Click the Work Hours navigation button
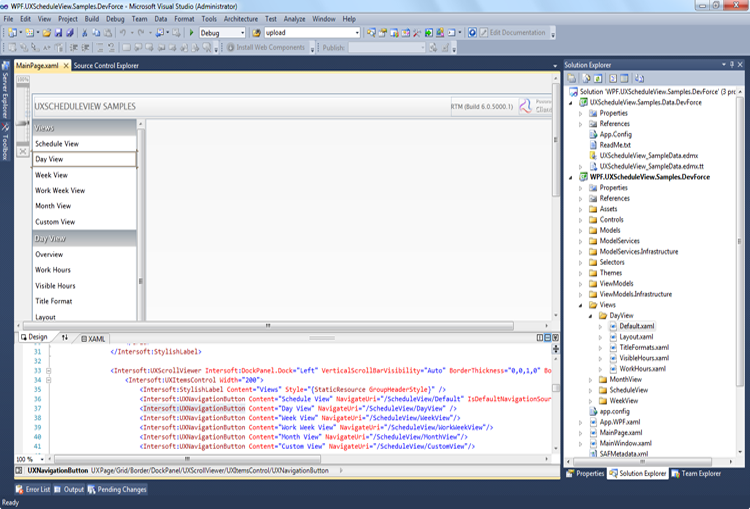Screen dimensions: 750x509 pyautogui.click(x=85, y=270)
